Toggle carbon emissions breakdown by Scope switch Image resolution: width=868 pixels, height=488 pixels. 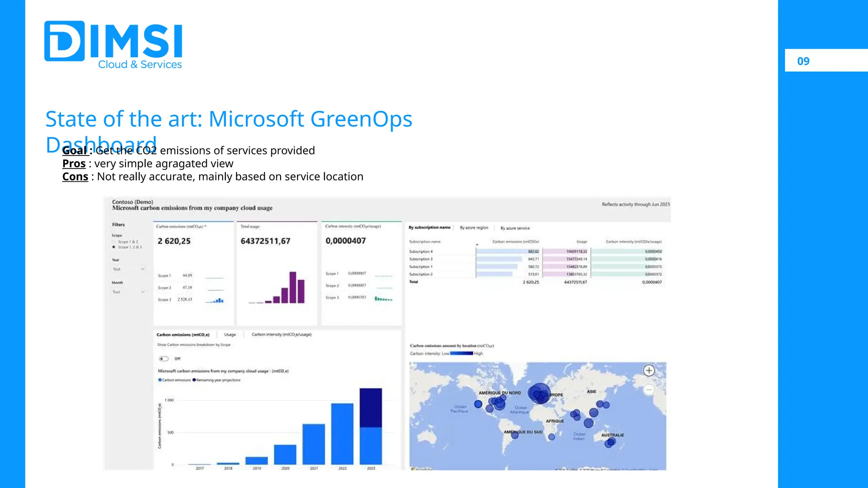tap(164, 359)
